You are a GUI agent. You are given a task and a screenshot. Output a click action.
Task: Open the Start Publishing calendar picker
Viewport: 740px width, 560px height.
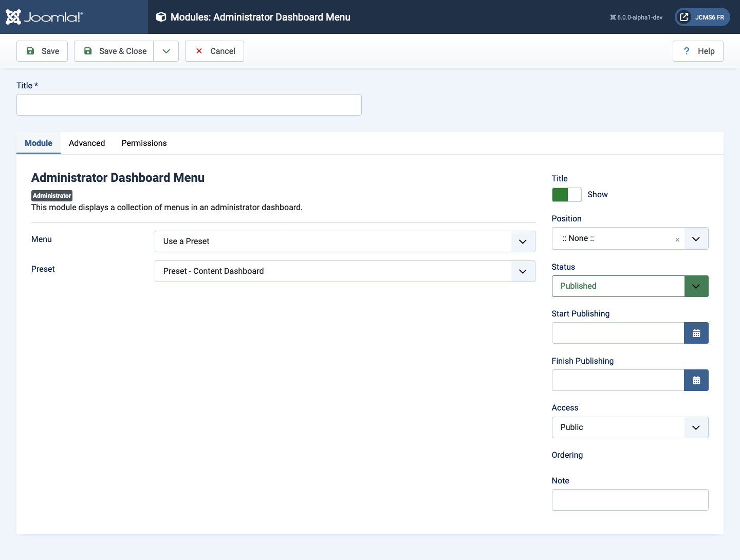click(x=696, y=333)
